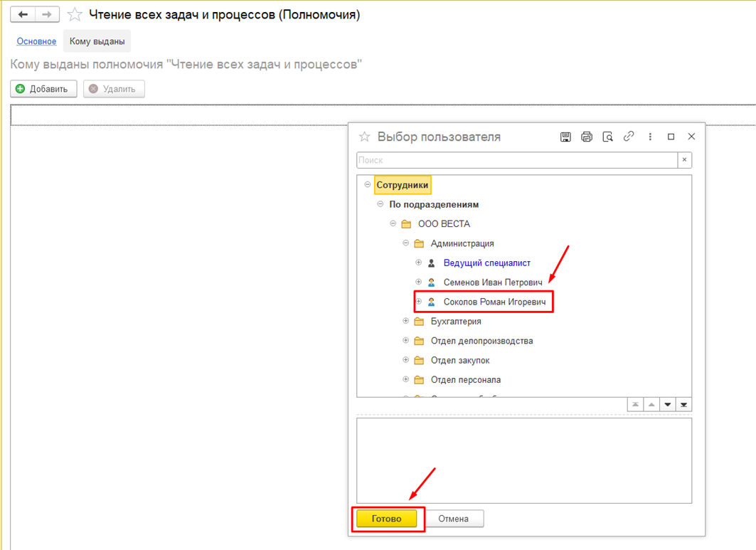Copy link using the chain icon
The width and height of the screenshot is (756, 550).
click(x=628, y=137)
